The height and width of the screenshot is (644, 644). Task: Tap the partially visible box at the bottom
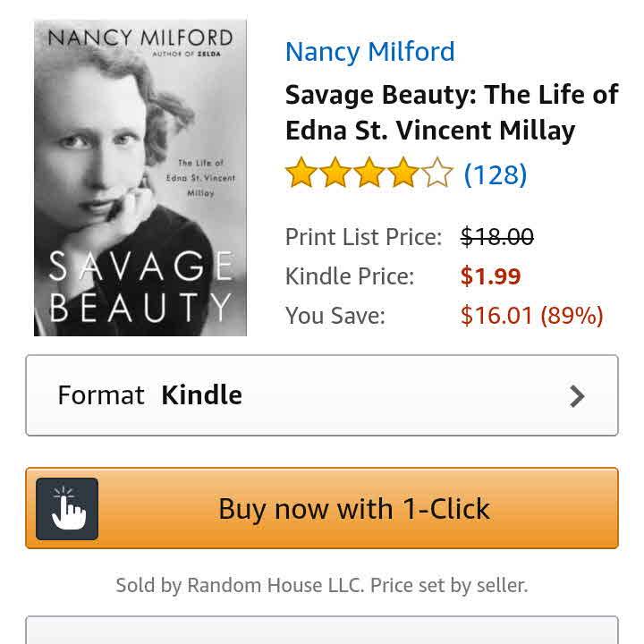tap(321, 631)
